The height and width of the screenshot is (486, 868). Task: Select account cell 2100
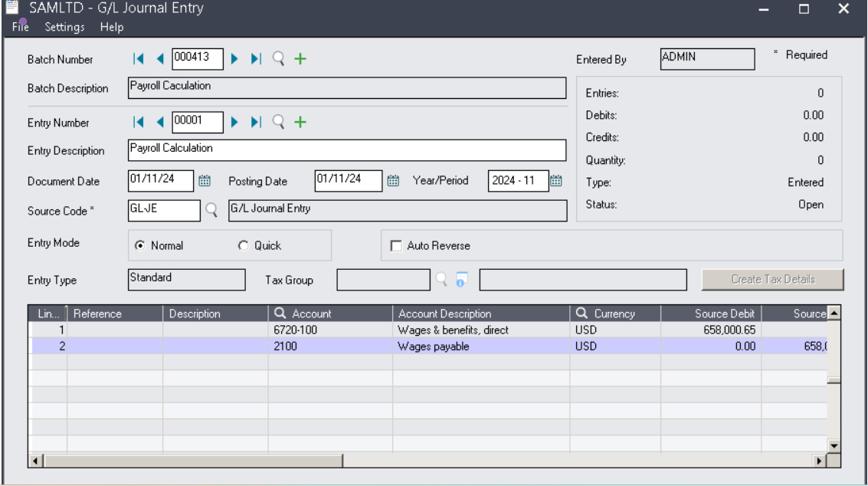pos(330,346)
